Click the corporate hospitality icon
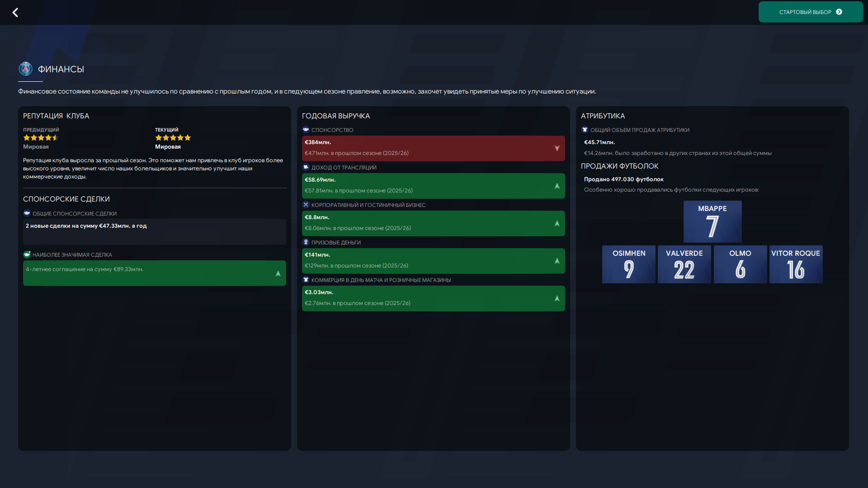 click(x=306, y=205)
